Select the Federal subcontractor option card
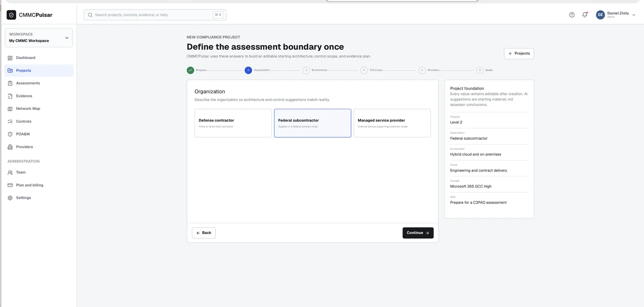Viewport: 644px width, 307px height. click(x=313, y=123)
